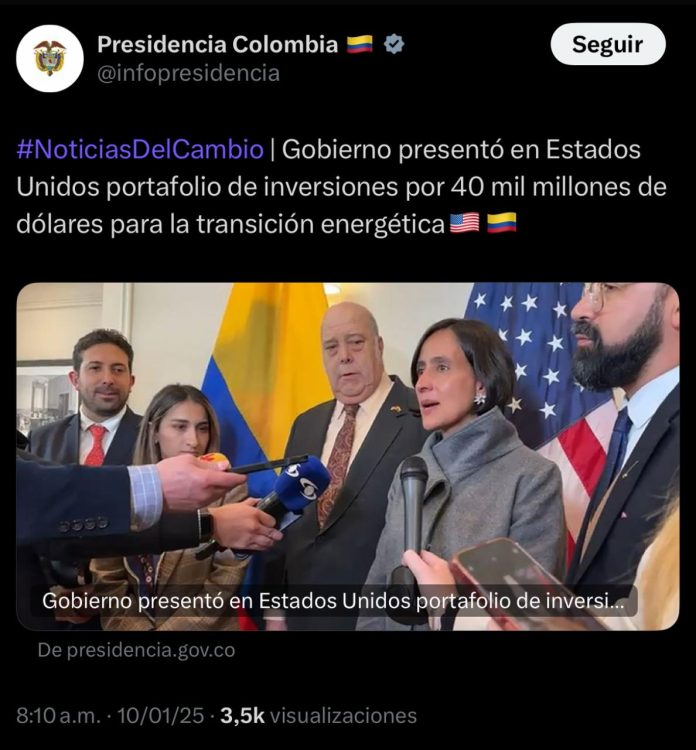
Task: Click the 8:10 a.m. timestamp
Action: coord(58,716)
